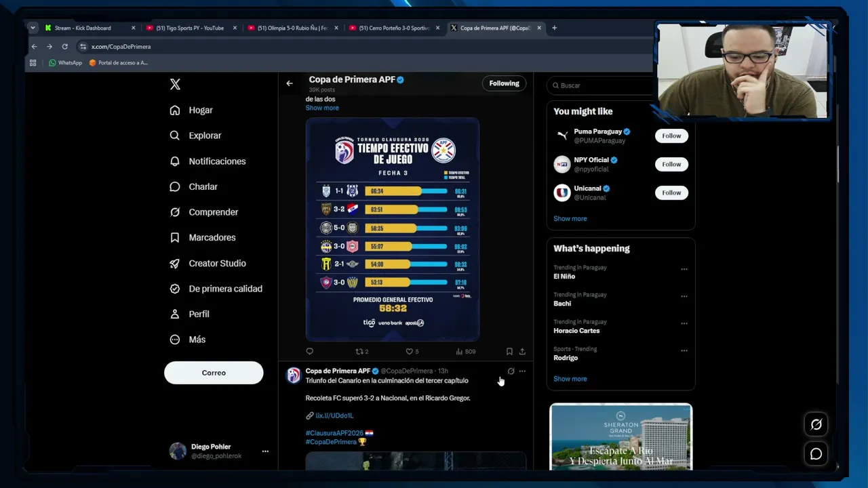This screenshot has height=488, width=868.
Task: Open the WhatsApp bookmark
Action: click(65, 63)
